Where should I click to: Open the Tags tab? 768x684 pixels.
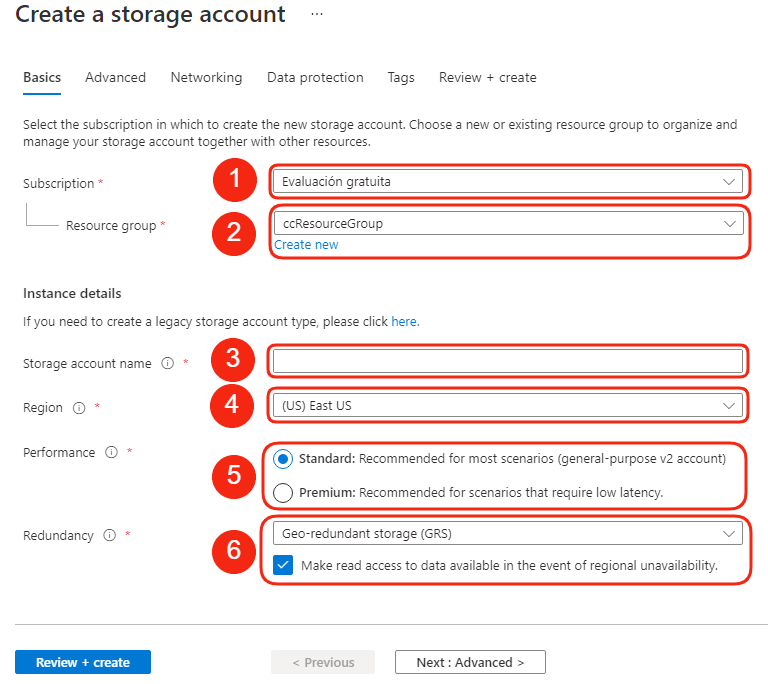tap(401, 77)
